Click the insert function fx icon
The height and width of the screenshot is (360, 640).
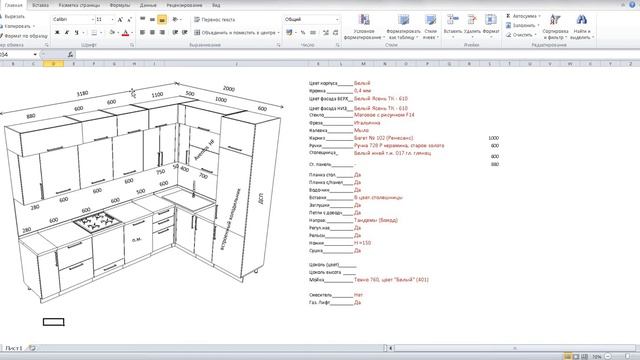70,54
